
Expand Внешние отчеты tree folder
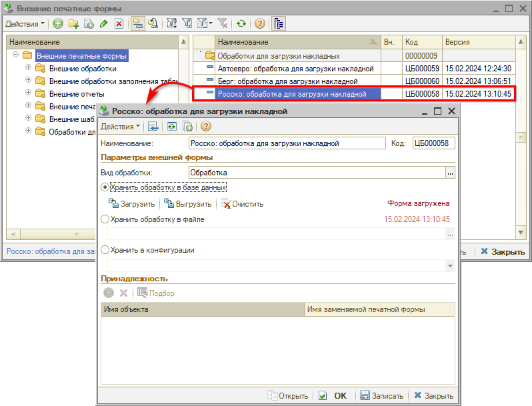[28, 92]
